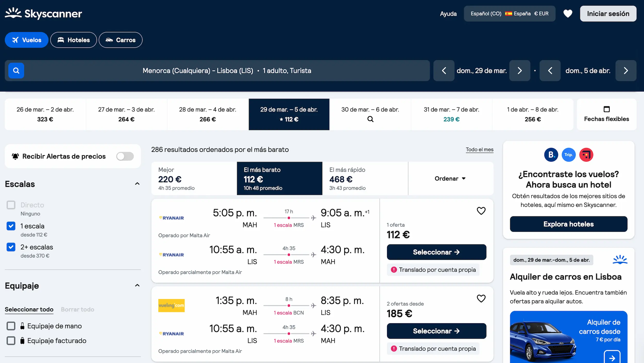644x363 pixels.
Task: Open the Ordenar dropdown
Action: coord(450,178)
